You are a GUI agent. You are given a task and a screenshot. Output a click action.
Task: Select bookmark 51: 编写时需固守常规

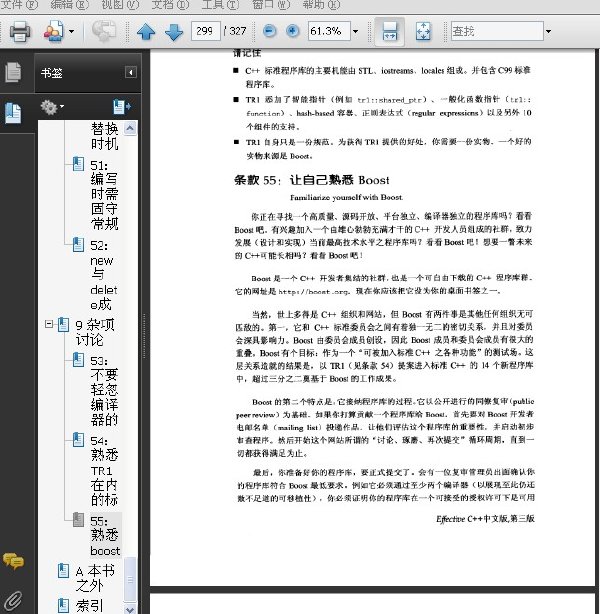(104, 195)
